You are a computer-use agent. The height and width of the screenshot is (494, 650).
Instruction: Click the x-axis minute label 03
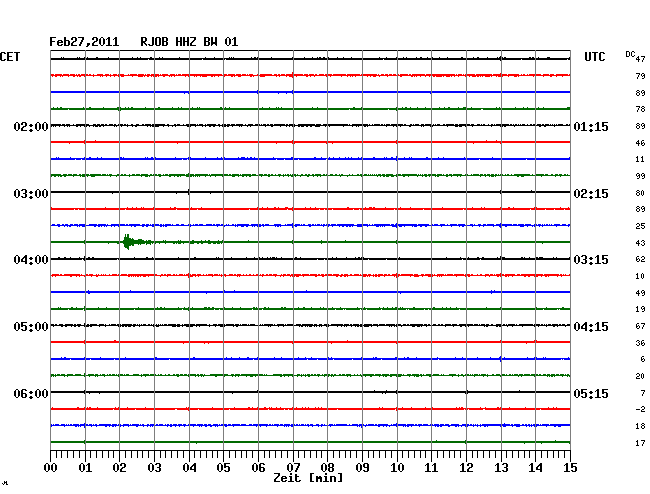154,468
